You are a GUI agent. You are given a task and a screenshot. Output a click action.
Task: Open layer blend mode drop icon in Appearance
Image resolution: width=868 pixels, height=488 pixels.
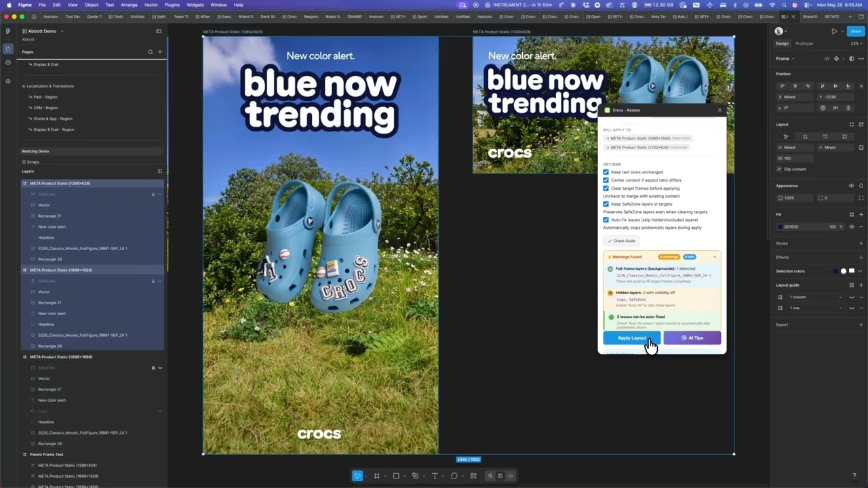(x=861, y=186)
